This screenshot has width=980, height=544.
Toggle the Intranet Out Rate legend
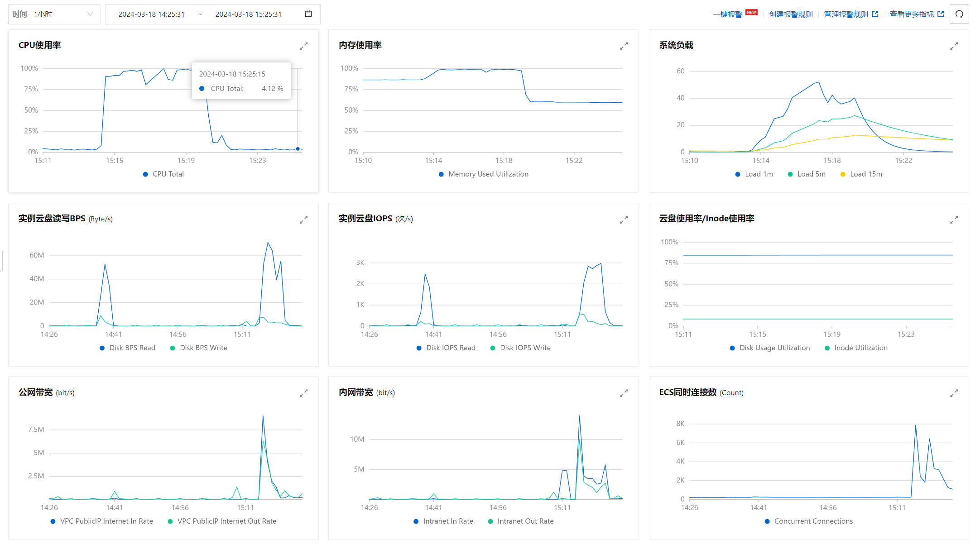pos(521,521)
